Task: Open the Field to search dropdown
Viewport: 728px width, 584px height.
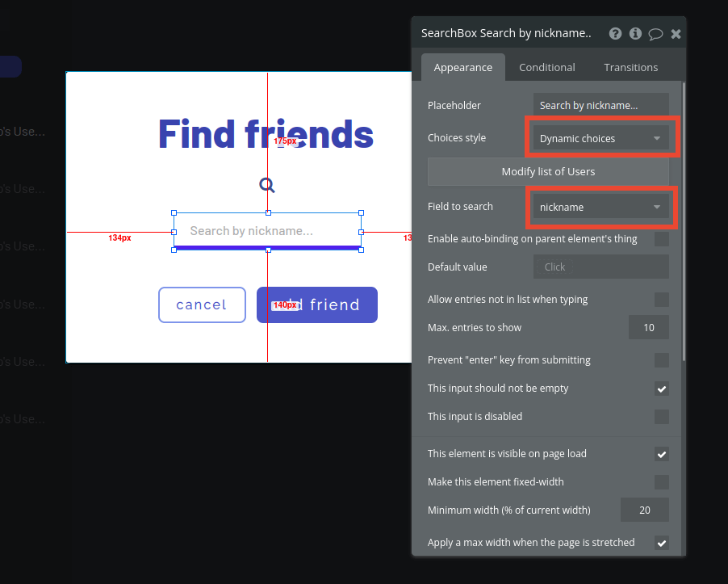Action: tap(600, 207)
